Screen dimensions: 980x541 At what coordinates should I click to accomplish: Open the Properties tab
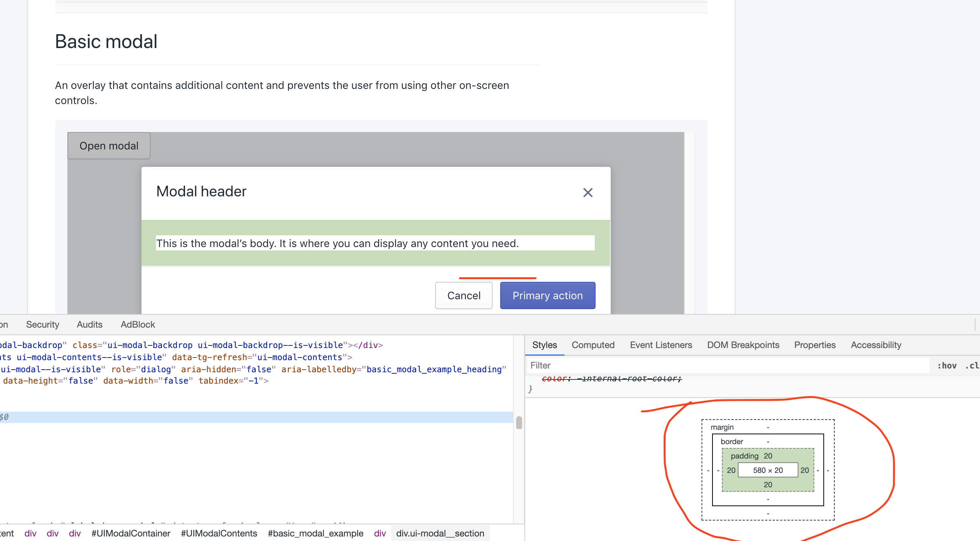(x=815, y=345)
